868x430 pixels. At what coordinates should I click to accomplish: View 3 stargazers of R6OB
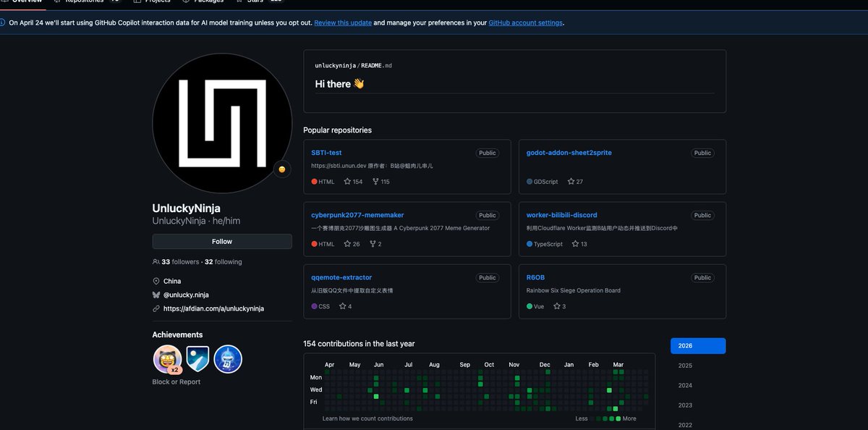tap(560, 306)
